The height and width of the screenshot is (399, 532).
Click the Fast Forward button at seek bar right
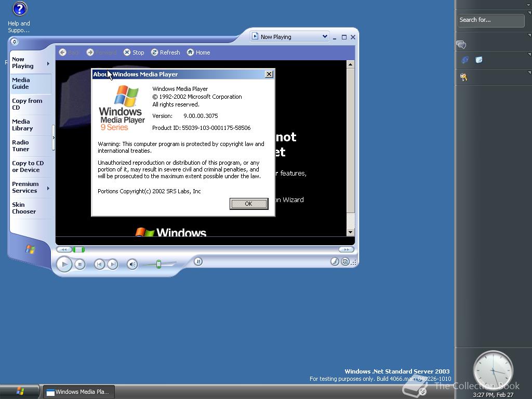tap(346, 249)
